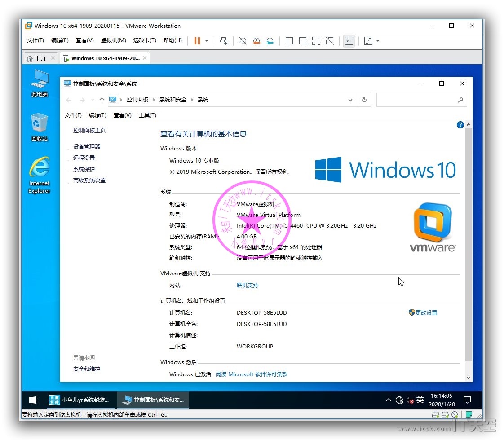504x440 pixels.
Task: Open the Action Center notification icon
Action: tap(467, 400)
